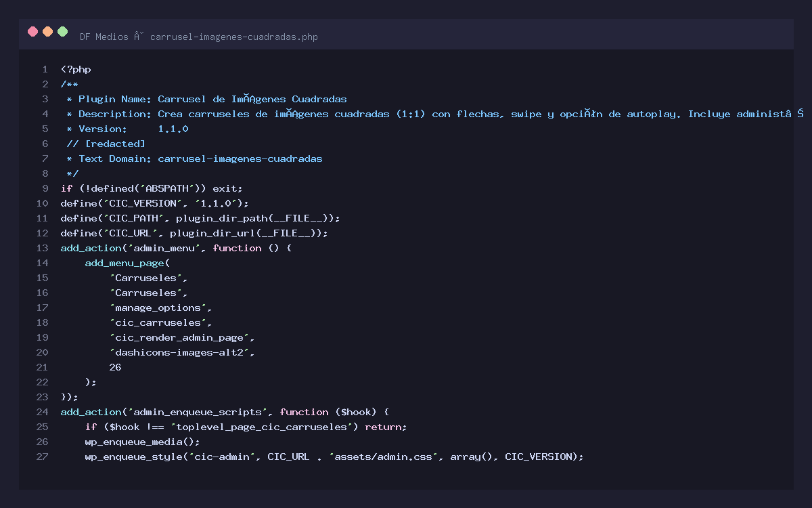This screenshot has width=812, height=508.
Task: Click the green maximize dot
Action: click(63, 31)
